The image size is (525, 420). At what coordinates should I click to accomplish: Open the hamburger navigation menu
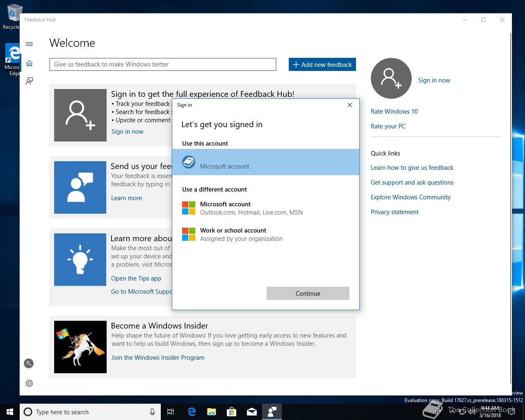[29, 44]
